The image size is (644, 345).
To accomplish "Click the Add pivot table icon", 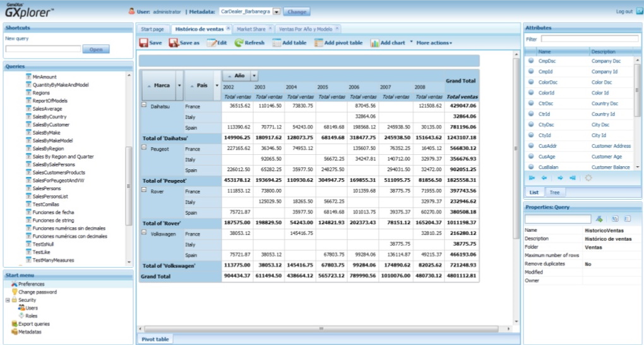I will pos(319,43).
